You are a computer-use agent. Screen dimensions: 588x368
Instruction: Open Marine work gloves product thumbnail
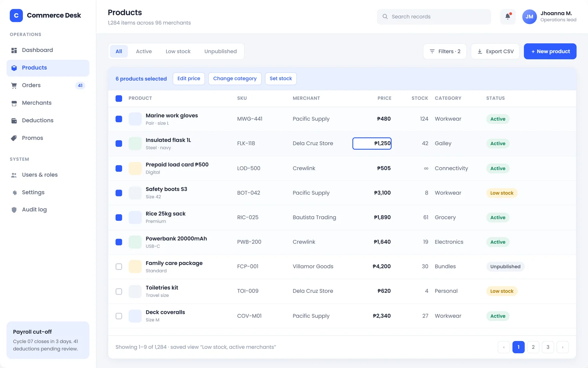click(x=135, y=119)
